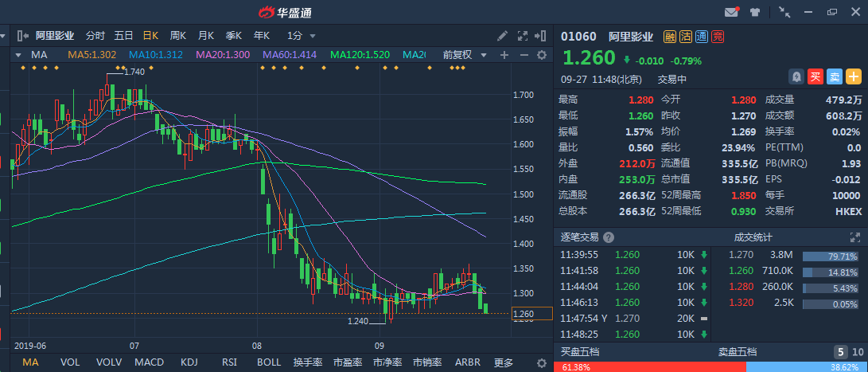Select the MA indicator button
The width and height of the screenshot is (868, 372).
click(x=30, y=362)
